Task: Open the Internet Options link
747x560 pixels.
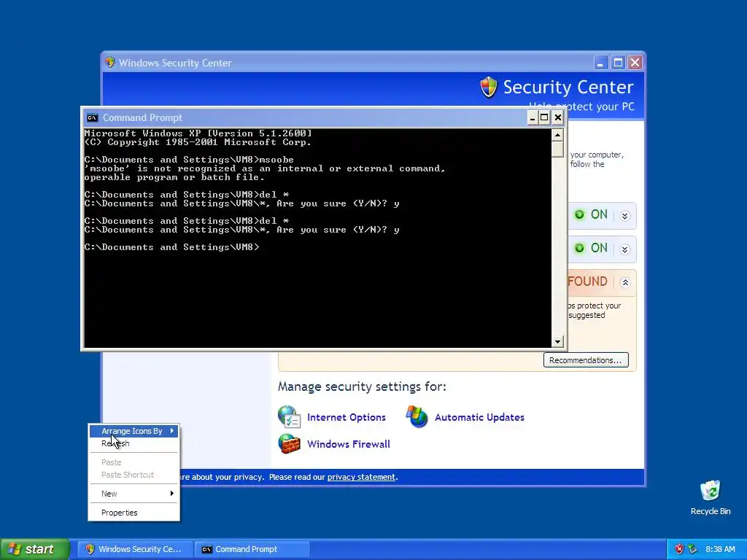Action: 347,417
